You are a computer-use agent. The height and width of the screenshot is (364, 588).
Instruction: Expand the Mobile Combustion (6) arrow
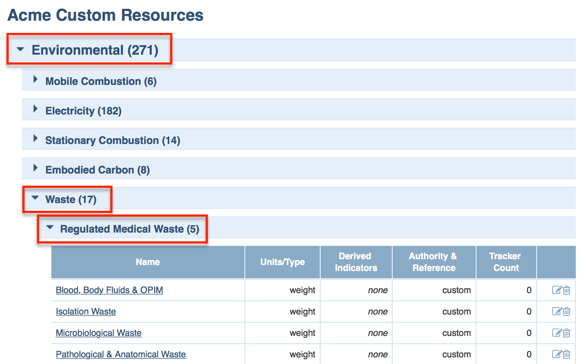click(x=35, y=79)
